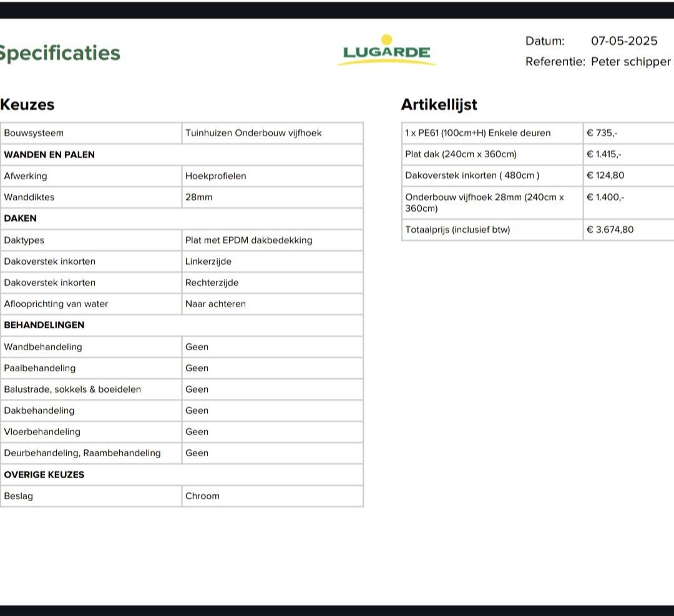The width and height of the screenshot is (674, 616).
Task: Click the Bouwsysteem row label
Action: coord(34,133)
